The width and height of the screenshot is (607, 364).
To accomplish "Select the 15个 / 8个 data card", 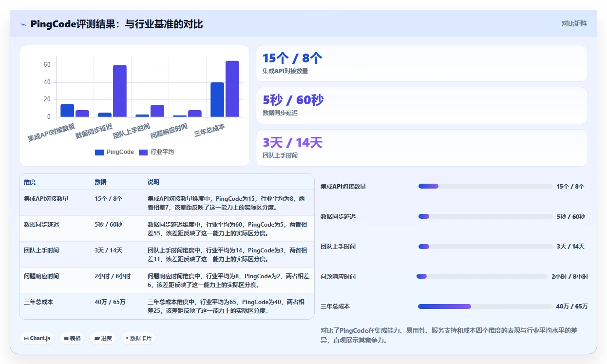I will pos(421,63).
